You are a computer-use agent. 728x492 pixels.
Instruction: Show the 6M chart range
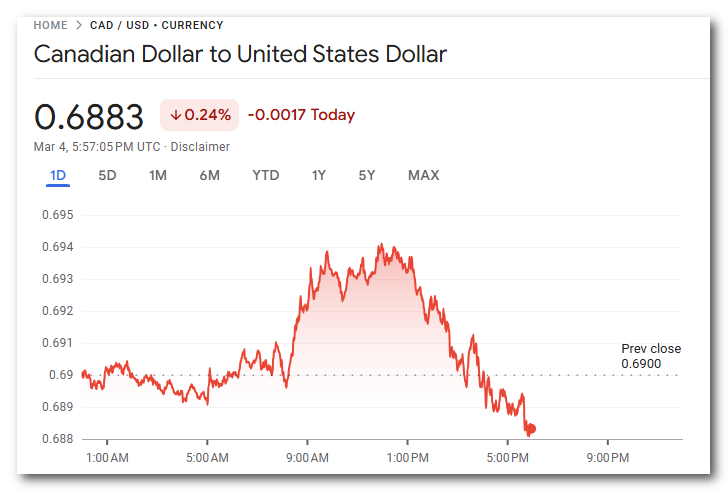(x=209, y=176)
